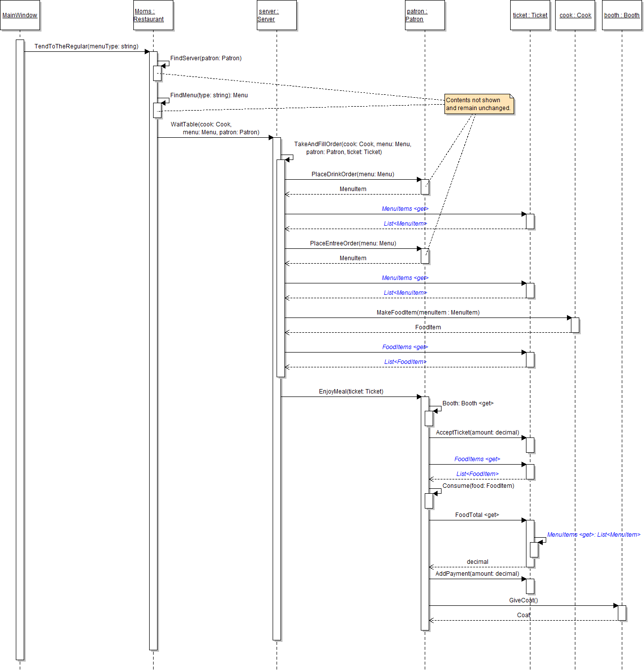This screenshot has width=644, height=672.
Task: Click the AcceptTicket(amount: decimal) message label
Action: pos(477,433)
